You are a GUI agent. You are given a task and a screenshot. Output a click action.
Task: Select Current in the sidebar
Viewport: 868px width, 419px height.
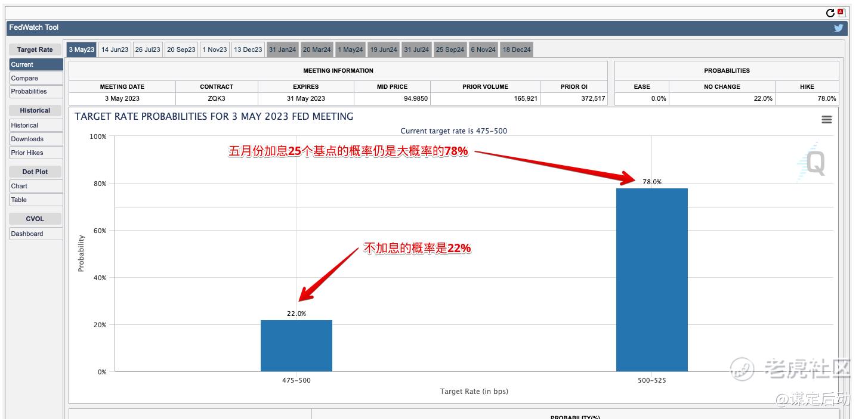coord(36,64)
